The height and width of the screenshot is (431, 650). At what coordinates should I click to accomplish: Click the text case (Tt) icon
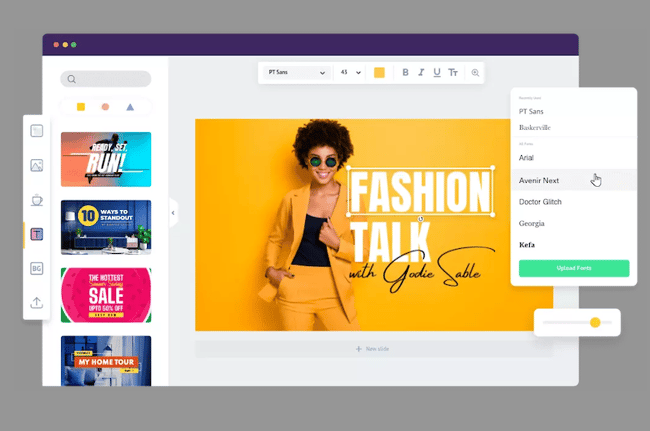click(x=453, y=73)
